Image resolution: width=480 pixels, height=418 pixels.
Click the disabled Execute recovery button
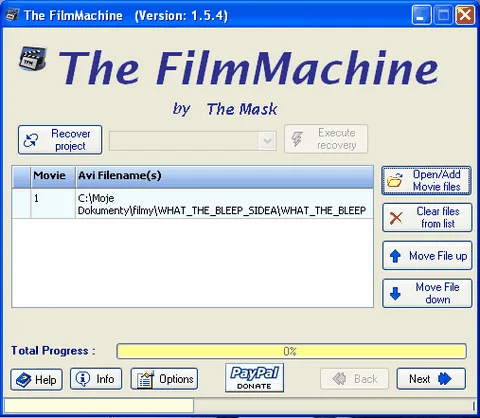326,139
